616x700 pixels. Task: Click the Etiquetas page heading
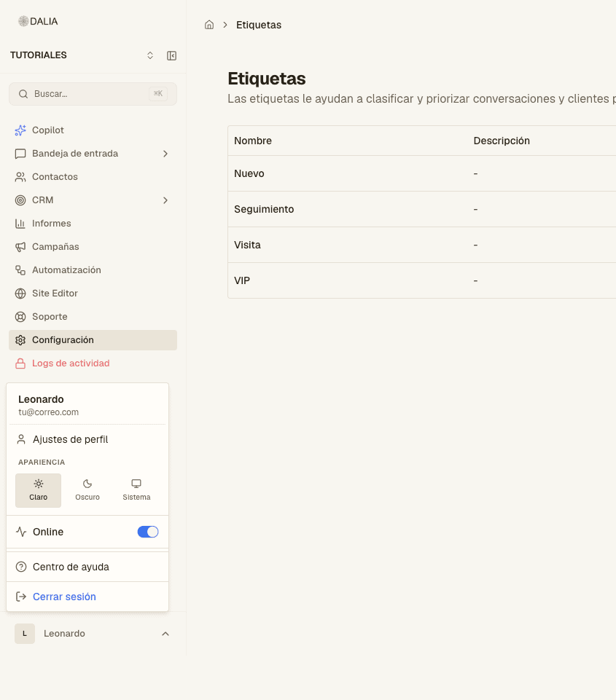[x=267, y=79]
